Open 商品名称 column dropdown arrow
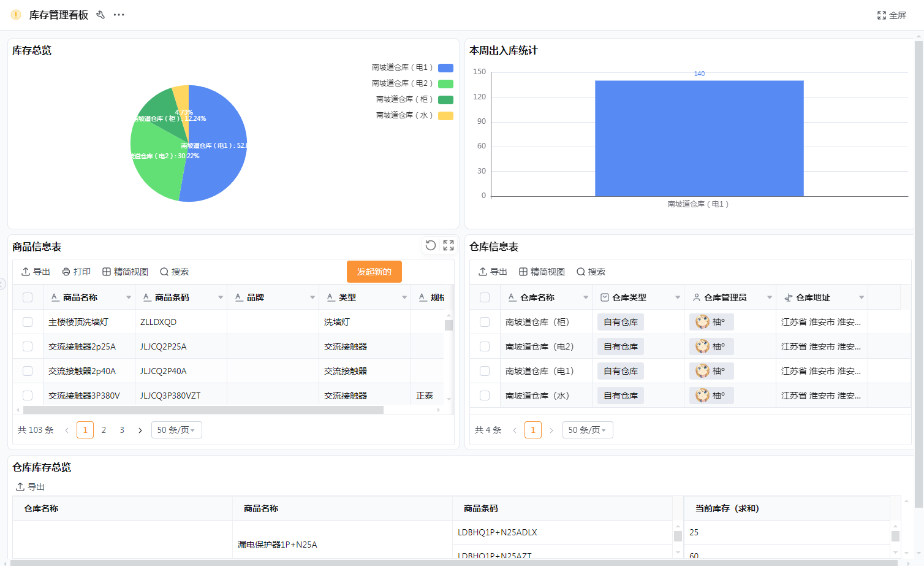924x566 pixels. pyautogui.click(x=129, y=297)
